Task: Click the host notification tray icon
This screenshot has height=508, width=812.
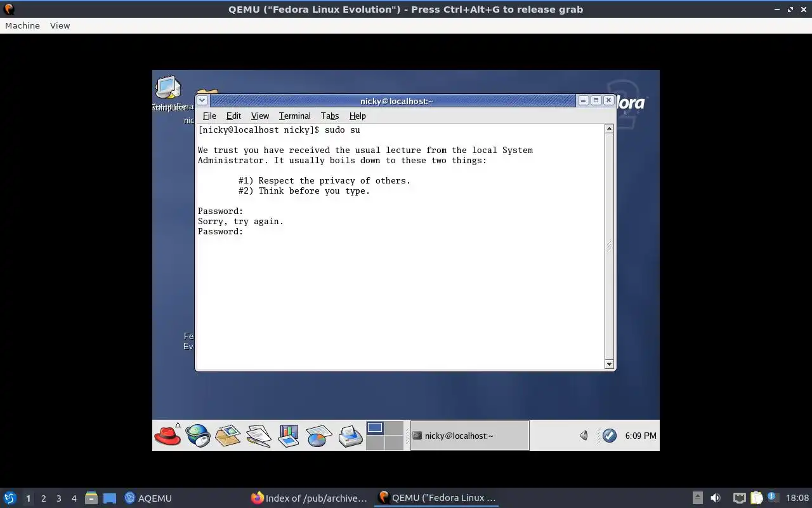Action: [x=773, y=497]
